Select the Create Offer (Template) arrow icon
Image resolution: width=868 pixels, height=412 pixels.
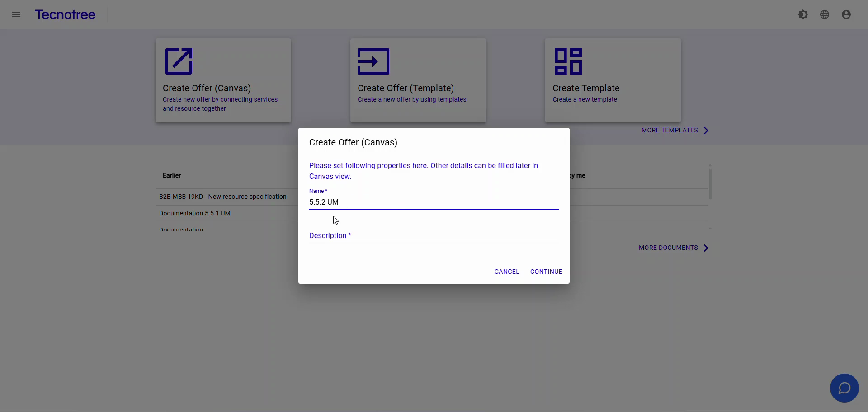372,61
